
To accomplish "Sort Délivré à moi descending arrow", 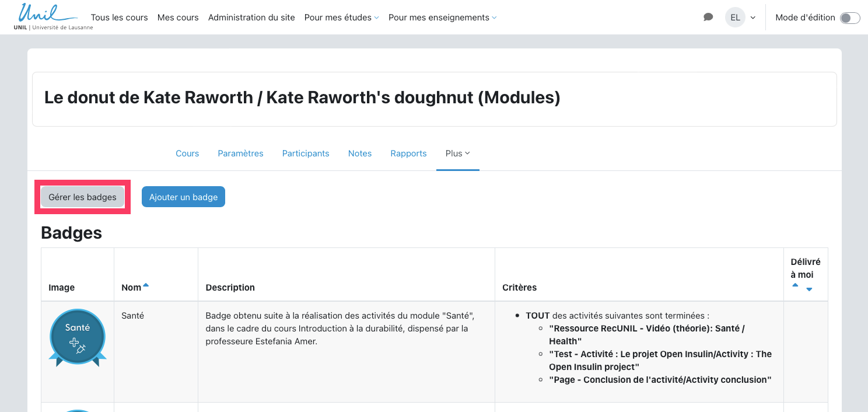I will click(809, 289).
